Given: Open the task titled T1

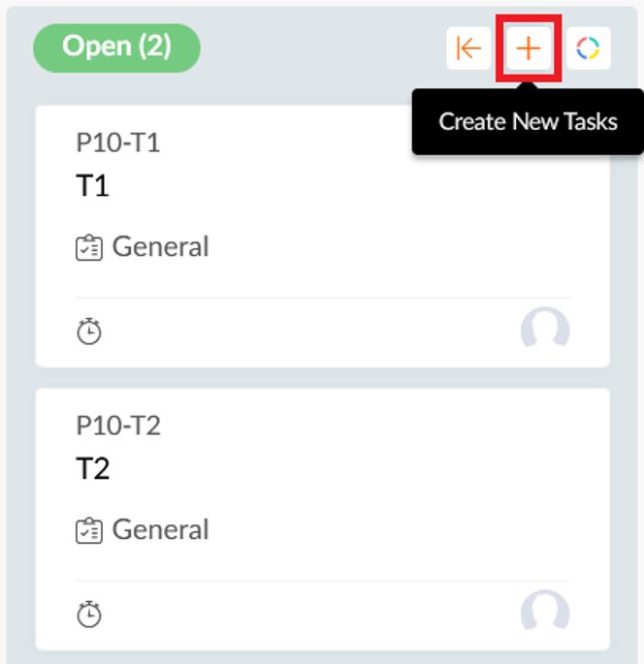Looking at the screenshot, I should (93, 185).
